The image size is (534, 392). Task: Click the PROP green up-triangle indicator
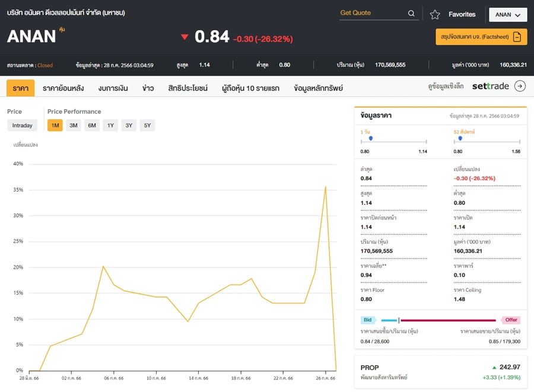(x=494, y=368)
